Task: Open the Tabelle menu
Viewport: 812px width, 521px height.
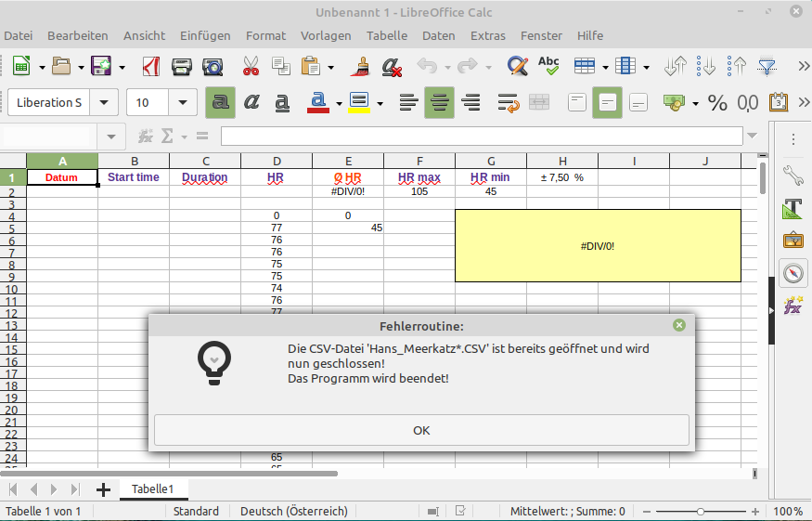Action: click(387, 36)
